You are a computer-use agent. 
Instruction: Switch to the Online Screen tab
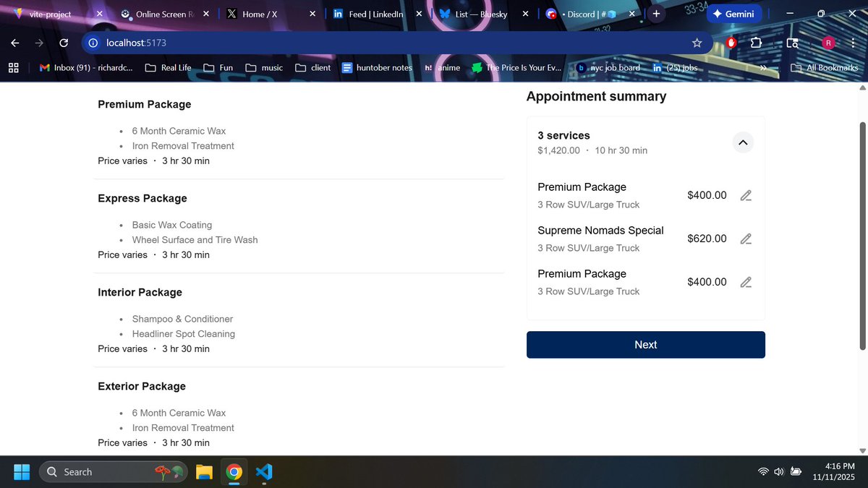164,14
